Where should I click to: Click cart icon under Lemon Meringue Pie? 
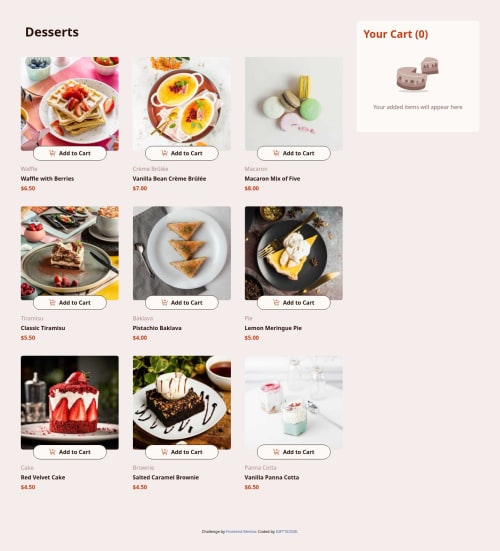[x=276, y=302]
